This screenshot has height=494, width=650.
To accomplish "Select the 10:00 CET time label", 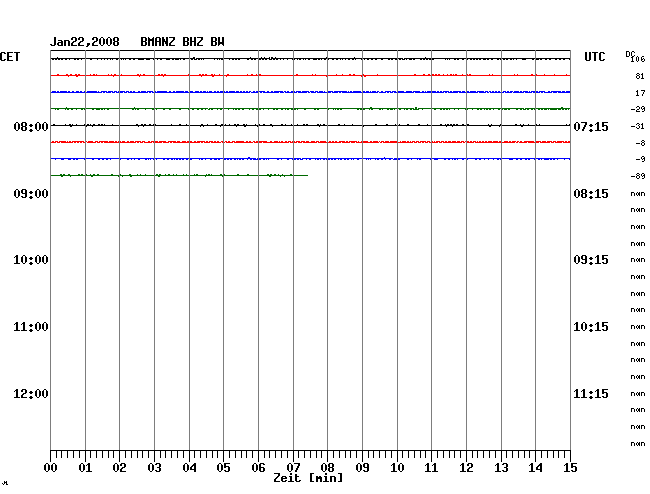I will tap(31, 260).
